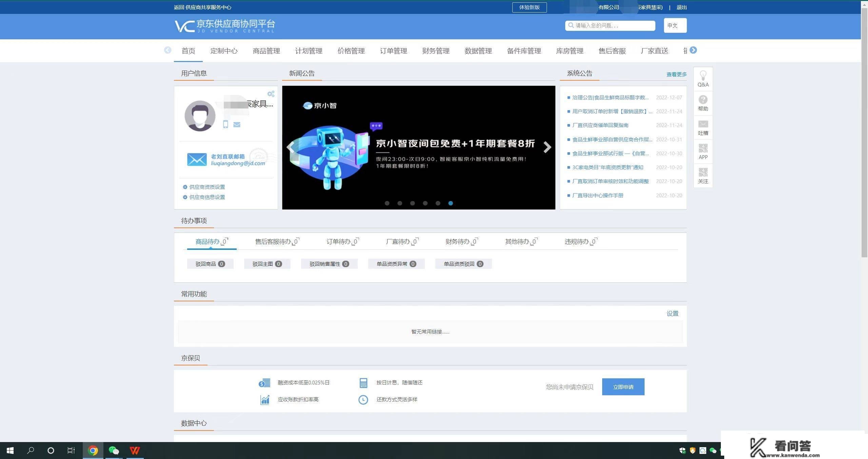Open 库房管理 navigation menu
Viewport: 868px width, 459px height.
click(x=570, y=51)
